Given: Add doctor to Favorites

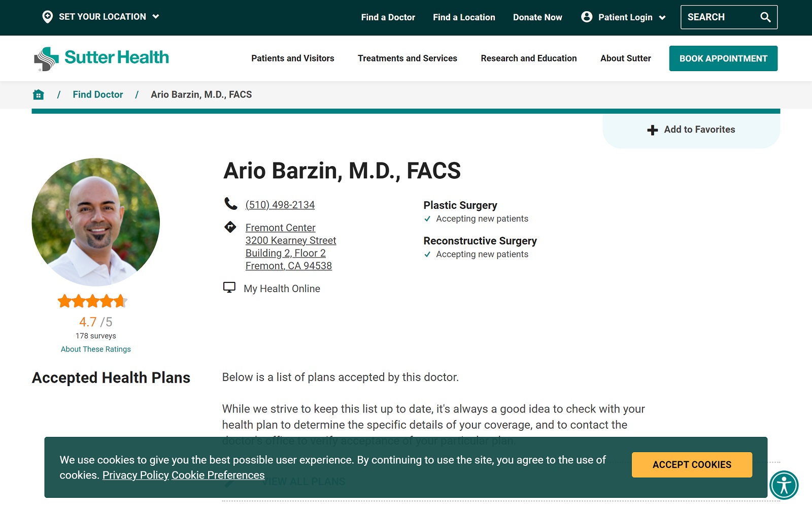Looking at the screenshot, I should point(691,130).
